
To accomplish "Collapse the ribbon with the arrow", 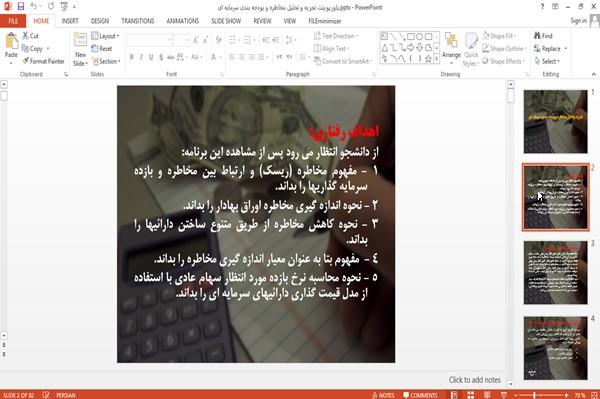I will tap(593, 74).
